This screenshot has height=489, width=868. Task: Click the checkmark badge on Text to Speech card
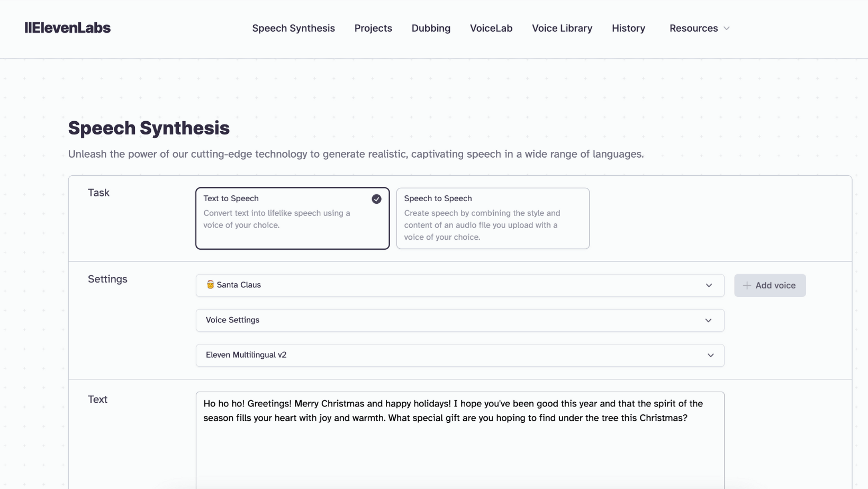point(376,199)
